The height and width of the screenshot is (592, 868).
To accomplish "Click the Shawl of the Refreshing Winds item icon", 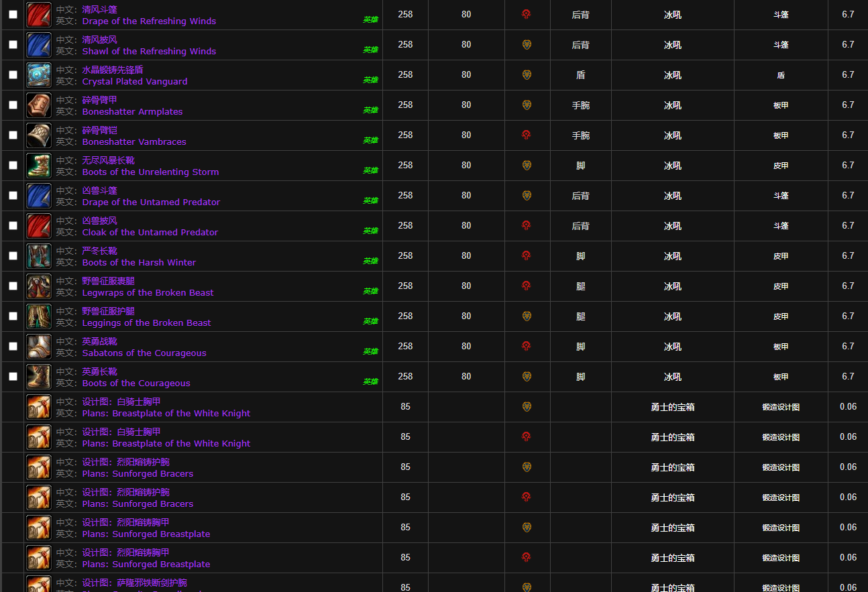I will (39, 45).
